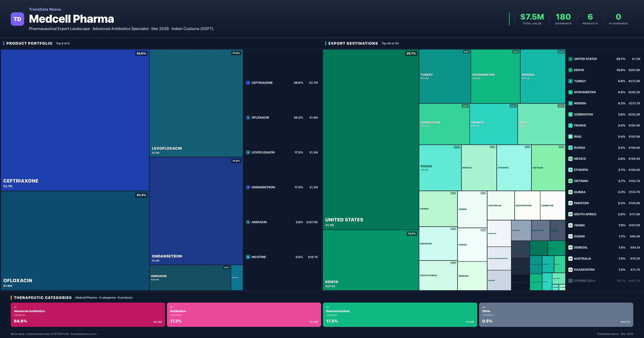The height and width of the screenshot is (338, 644).
Task: Click rank badge 20 beside KAZAKHSTAN
Action: (x=570, y=269)
